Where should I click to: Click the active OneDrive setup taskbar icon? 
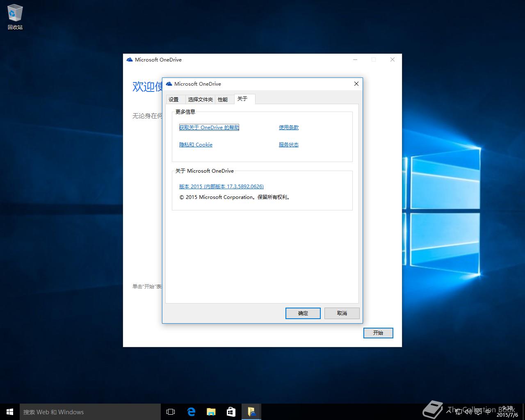click(251, 412)
